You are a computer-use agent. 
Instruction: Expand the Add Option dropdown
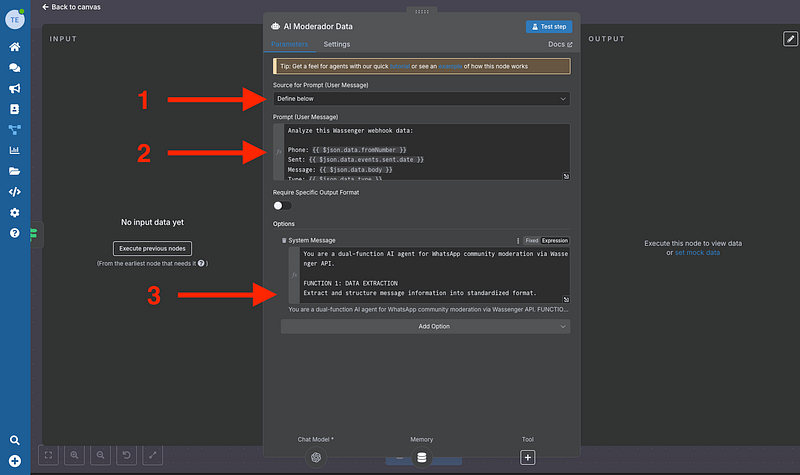(425, 326)
